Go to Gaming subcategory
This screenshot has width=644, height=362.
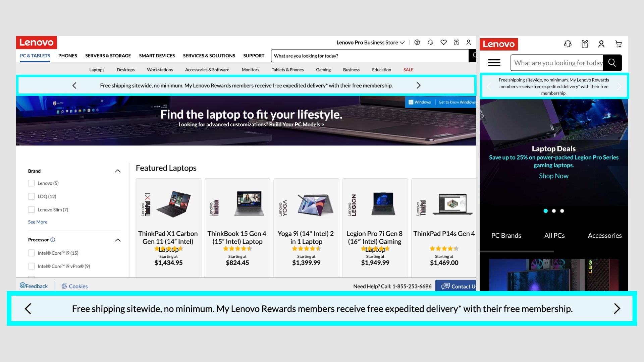click(323, 70)
